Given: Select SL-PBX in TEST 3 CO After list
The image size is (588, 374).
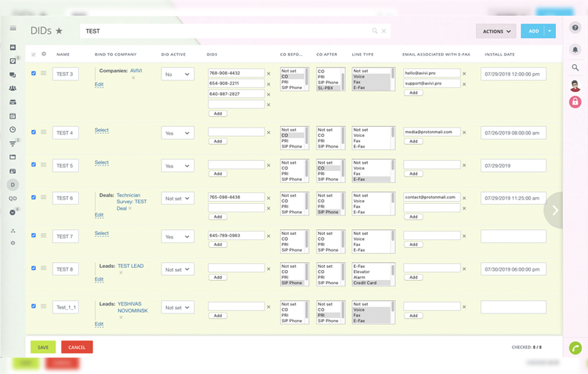Looking at the screenshot, I should point(326,88).
